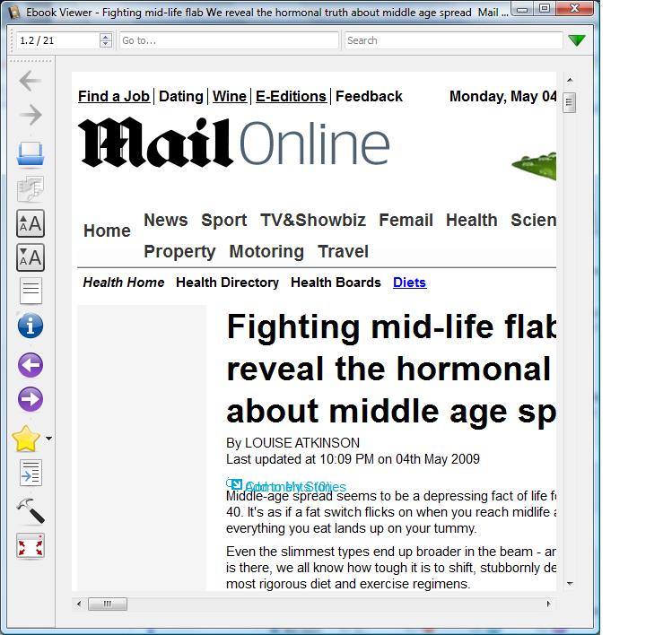Open the Health Directory sub-tab

tap(227, 283)
